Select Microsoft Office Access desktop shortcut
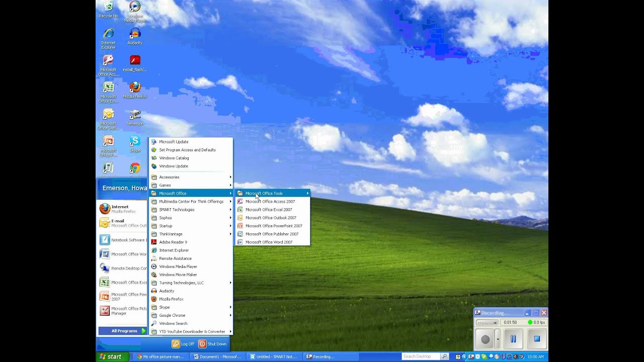 [108, 66]
